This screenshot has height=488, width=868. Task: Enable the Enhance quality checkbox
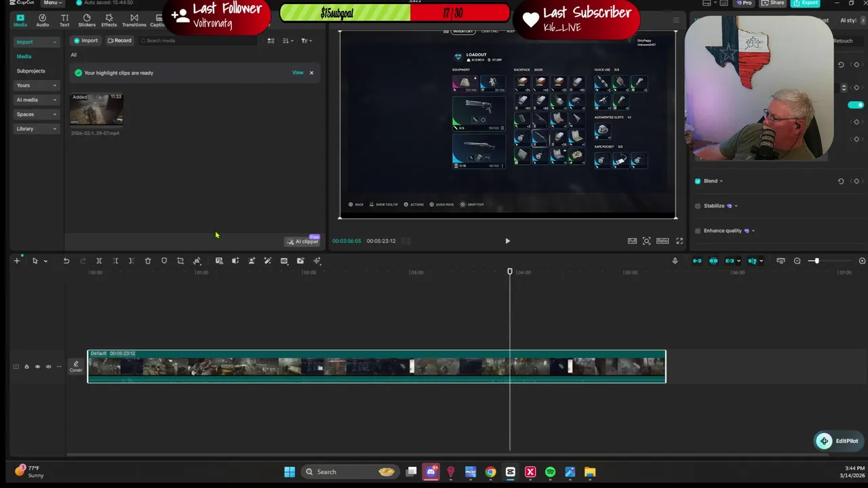tap(698, 230)
